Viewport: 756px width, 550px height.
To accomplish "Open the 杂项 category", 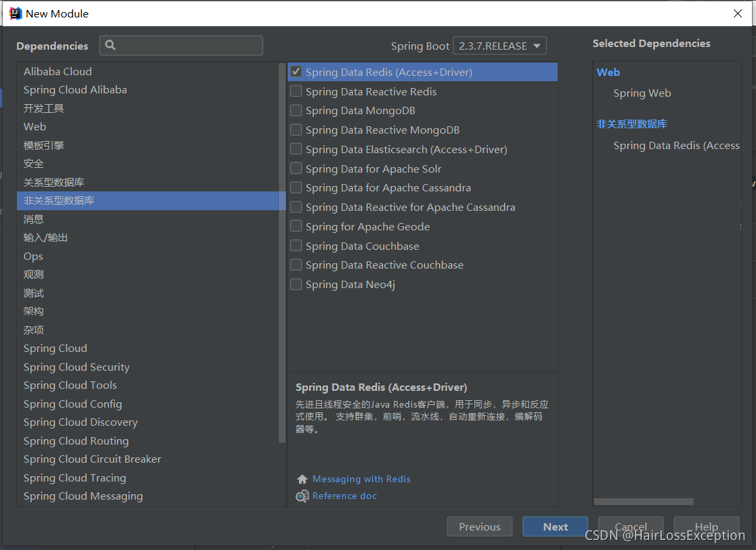I will click(x=148, y=330).
